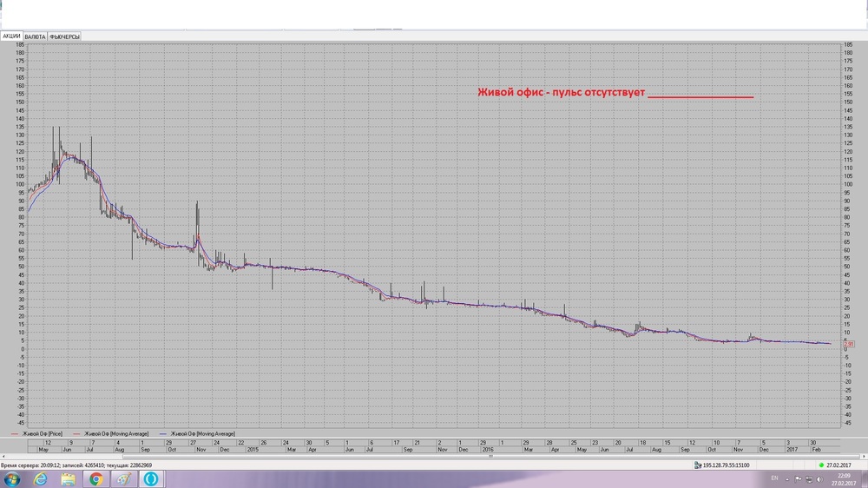Click the -45 value on right price axis
This screenshot has width=868, height=488.
click(x=847, y=423)
